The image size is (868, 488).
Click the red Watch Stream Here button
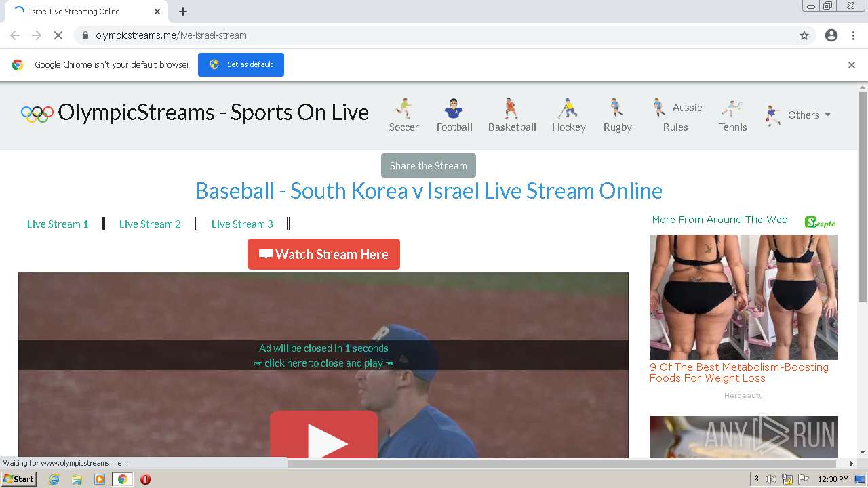[323, 254]
